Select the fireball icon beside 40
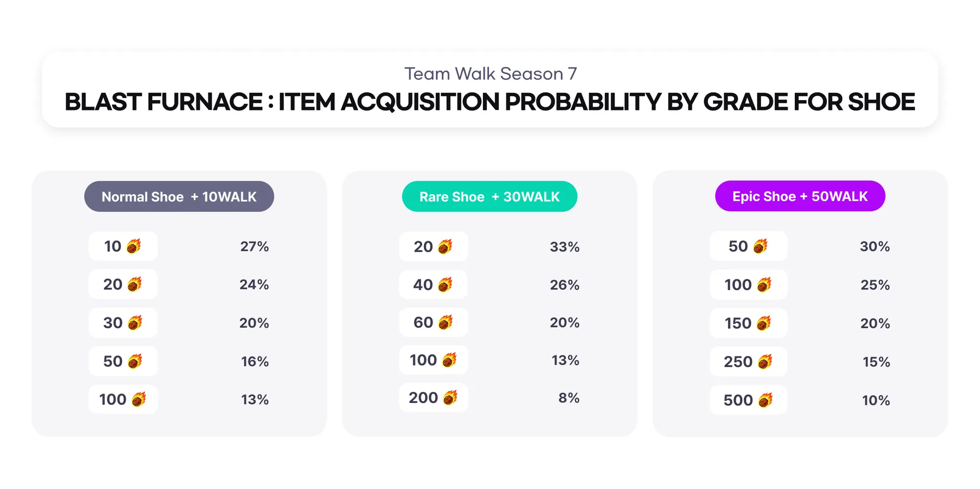 pos(445,285)
